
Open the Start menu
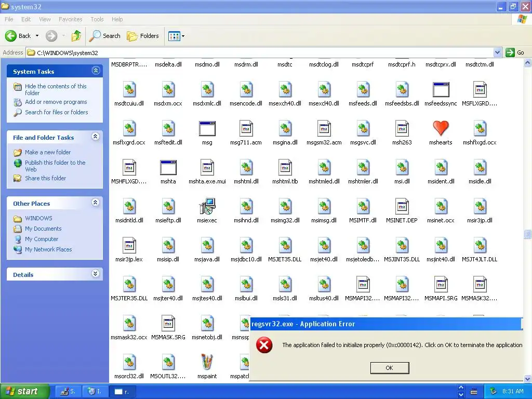click(25, 391)
